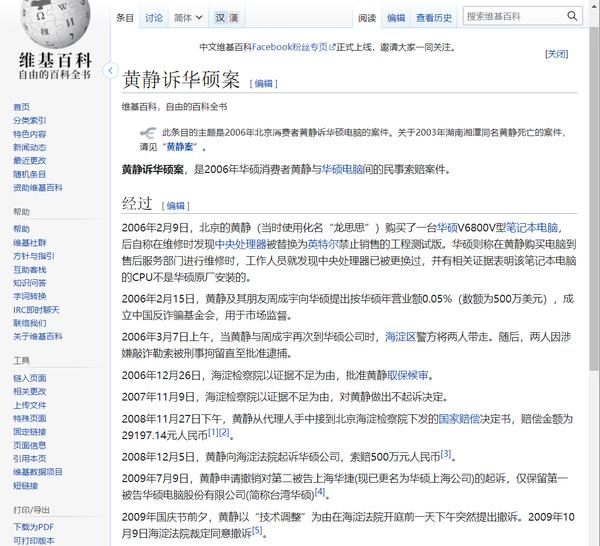
Task: Open 特色内容 in sidebar
Action: 29,134
